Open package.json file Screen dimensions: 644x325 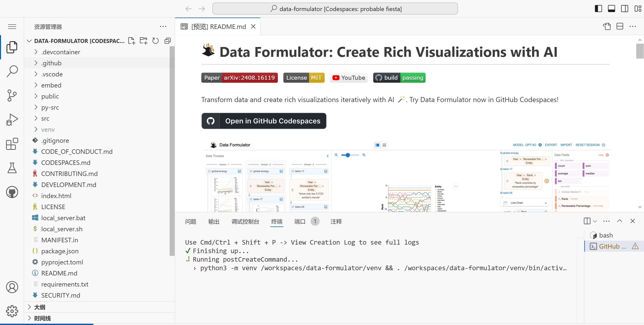pos(99,251)
